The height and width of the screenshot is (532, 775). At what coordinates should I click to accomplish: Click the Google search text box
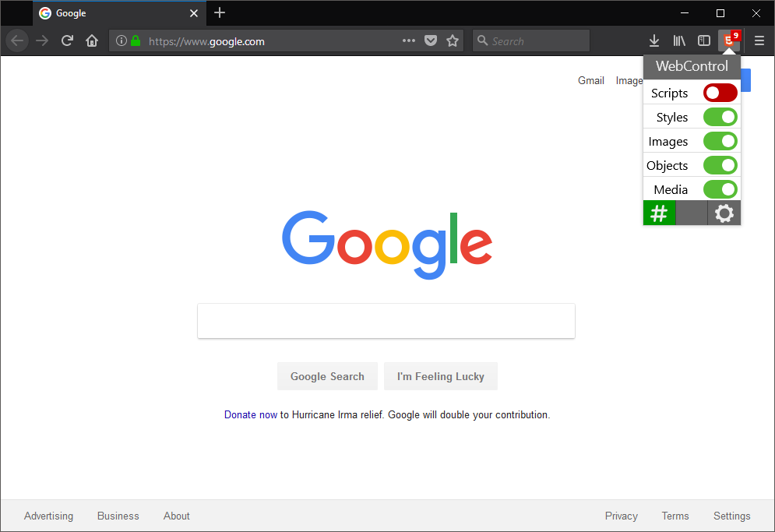click(386, 321)
